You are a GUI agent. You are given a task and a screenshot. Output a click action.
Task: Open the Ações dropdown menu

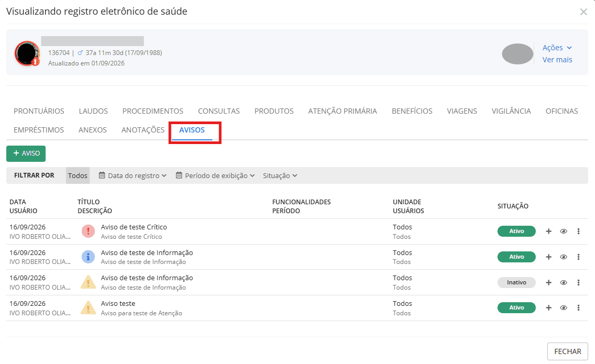pos(557,48)
